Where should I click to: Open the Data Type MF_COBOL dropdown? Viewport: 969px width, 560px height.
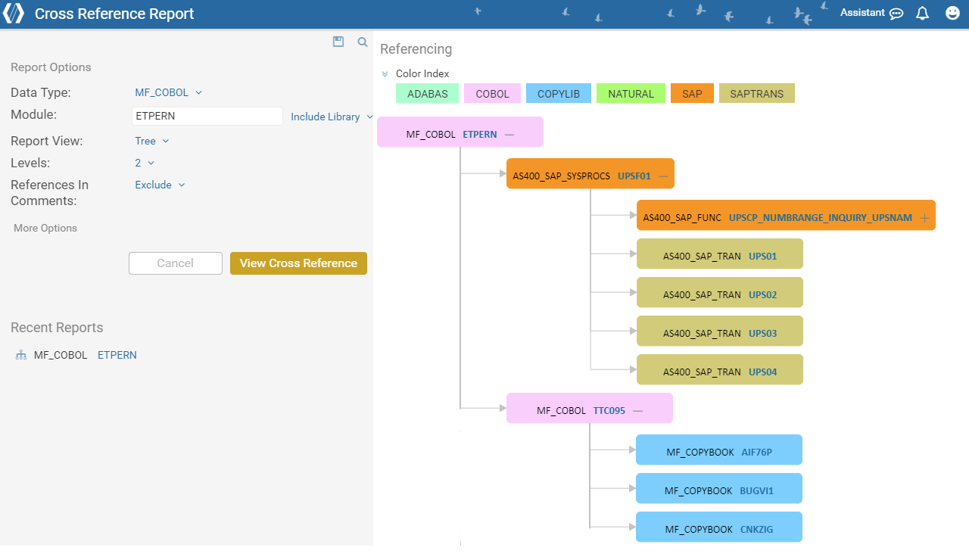(x=168, y=92)
